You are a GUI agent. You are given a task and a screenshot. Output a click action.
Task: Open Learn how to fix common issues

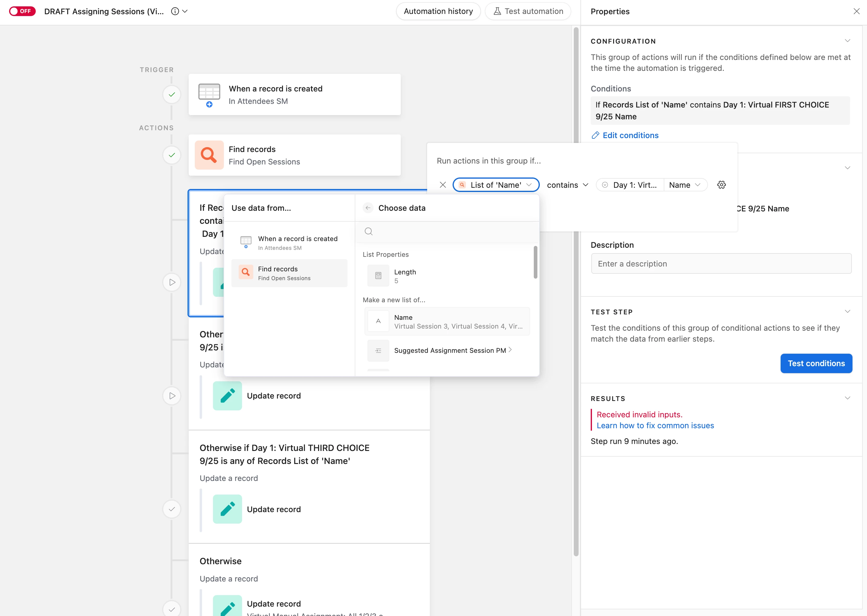click(655, 426)
